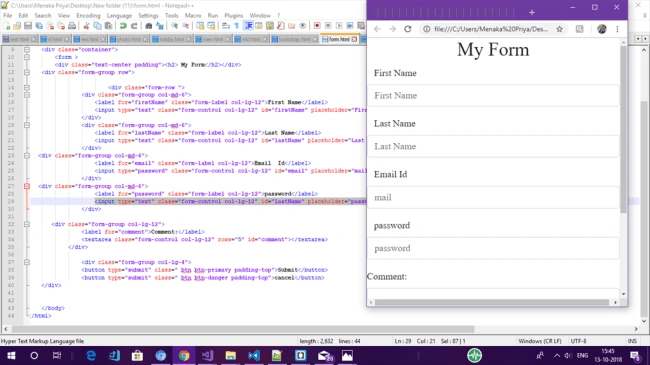Click Cut scissors icon in toolbar
Screen dimensions: 650x365
[86, 26]
